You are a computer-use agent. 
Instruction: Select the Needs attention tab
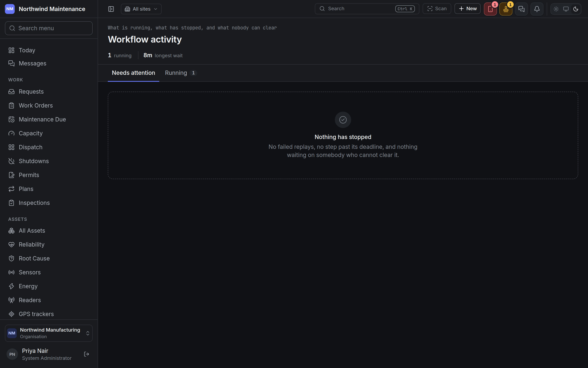[x=133, y=73]
